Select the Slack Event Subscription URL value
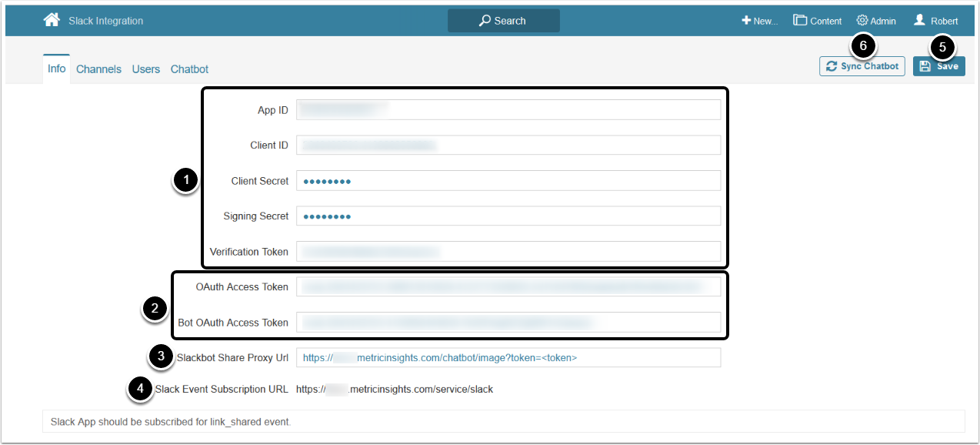980x445 pixels. (x=395, y=390)
